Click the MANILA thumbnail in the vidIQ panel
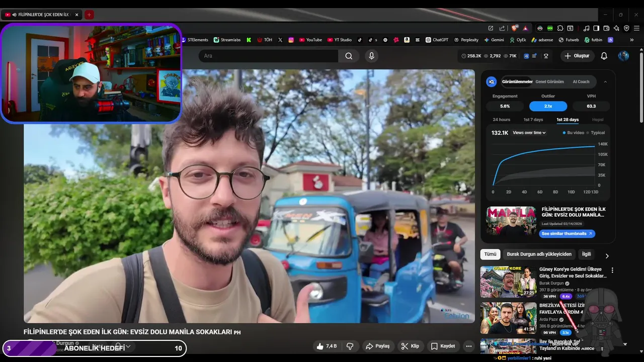This screenshot has width=644, height=362. click(511, 221)
